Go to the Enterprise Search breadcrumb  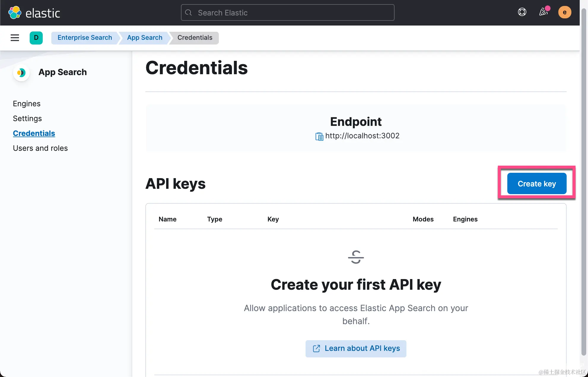[85, 38]
